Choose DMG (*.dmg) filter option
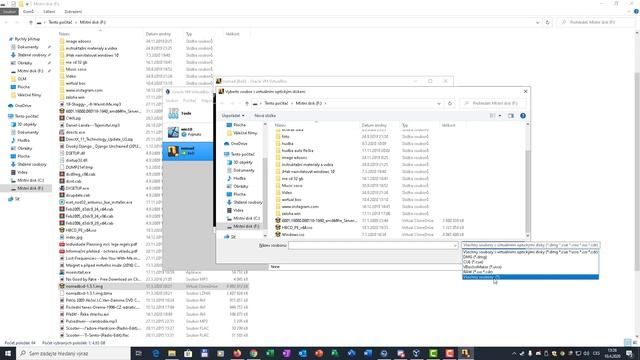 [530, 257]
